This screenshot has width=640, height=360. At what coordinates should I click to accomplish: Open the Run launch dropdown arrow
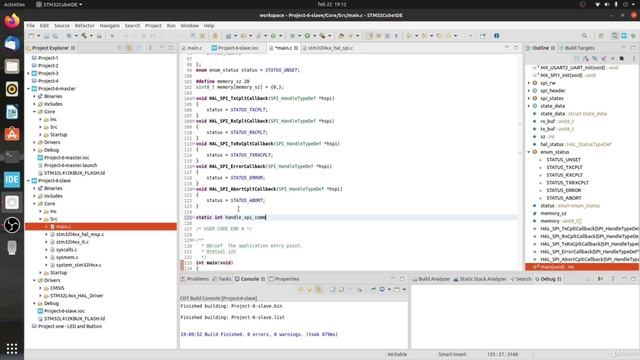pyautogui.click(x=314, y=36)
